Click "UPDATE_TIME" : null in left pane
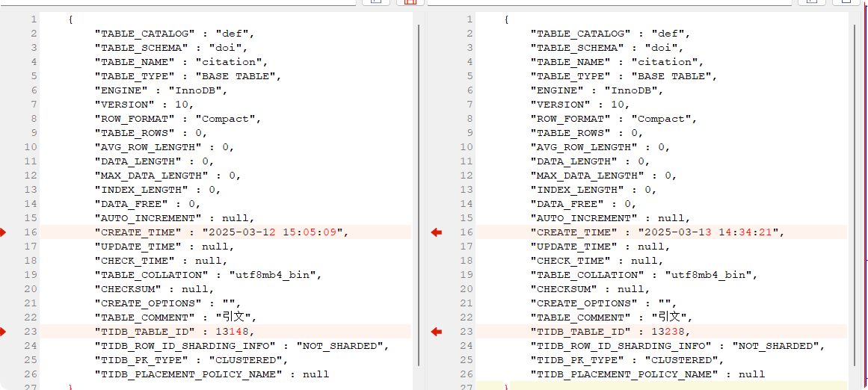 coord(164,246)
